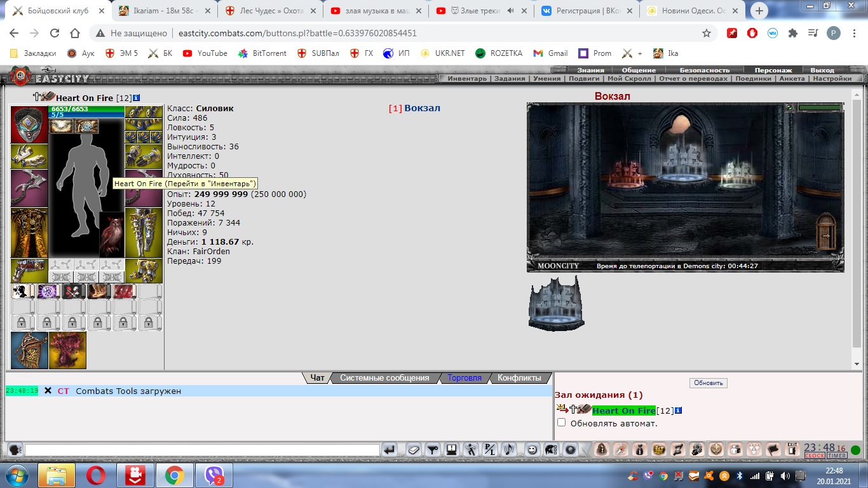Select the golden boots item slot
The image size is (868, 488).
(144, 271)
